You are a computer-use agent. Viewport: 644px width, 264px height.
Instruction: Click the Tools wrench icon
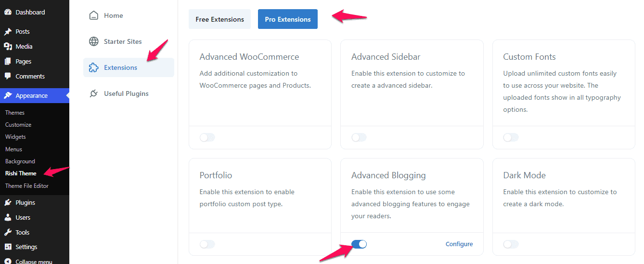click(x=8, y=233)
